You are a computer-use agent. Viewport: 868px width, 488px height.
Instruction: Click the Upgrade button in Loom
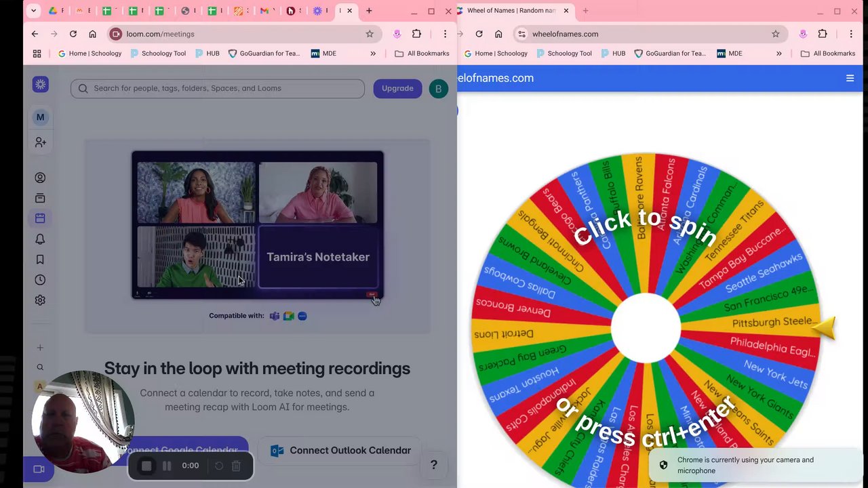397,88
